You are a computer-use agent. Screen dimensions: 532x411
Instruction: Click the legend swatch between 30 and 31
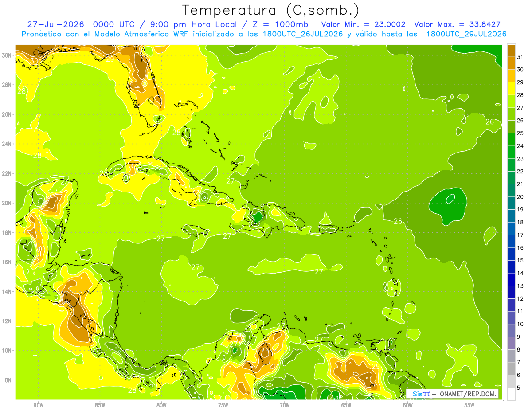511,63
